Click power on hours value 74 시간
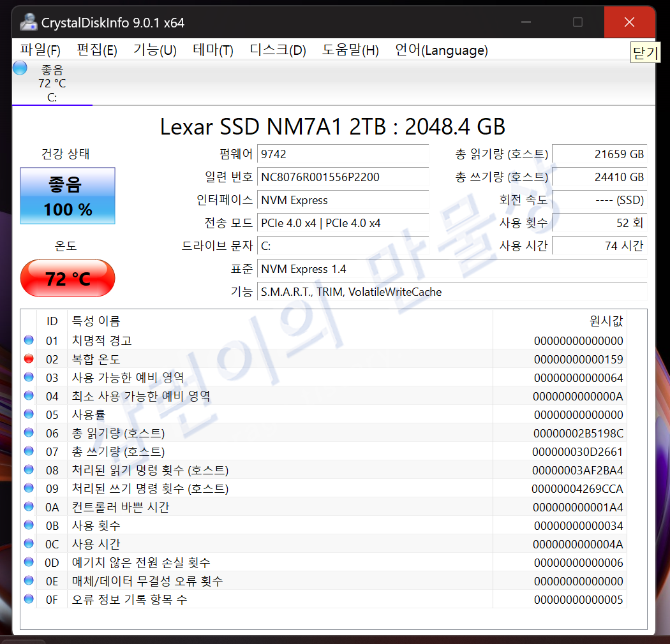Screen dimensions: 670x644 (x=600, y=246)
